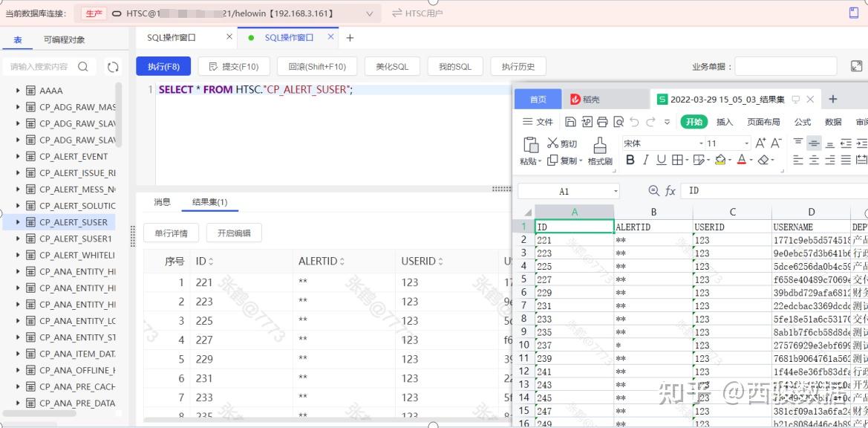Open the cell name box dropdown A1
868x428 pixels.
pos(616,192)
